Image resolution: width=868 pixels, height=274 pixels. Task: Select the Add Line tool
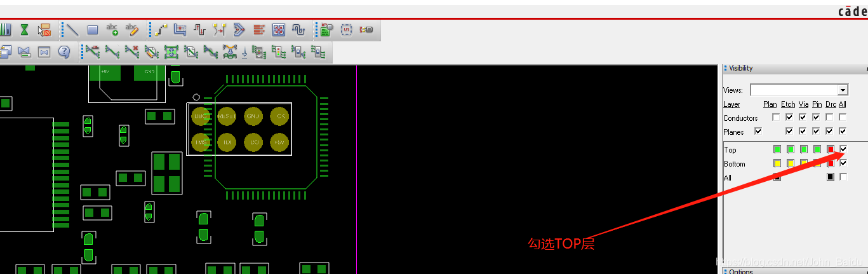72,30
